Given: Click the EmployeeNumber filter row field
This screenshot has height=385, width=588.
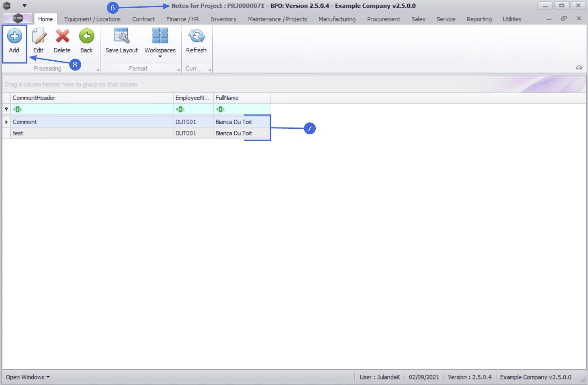Looking at the screenshot, I should [x=193, y=110].
